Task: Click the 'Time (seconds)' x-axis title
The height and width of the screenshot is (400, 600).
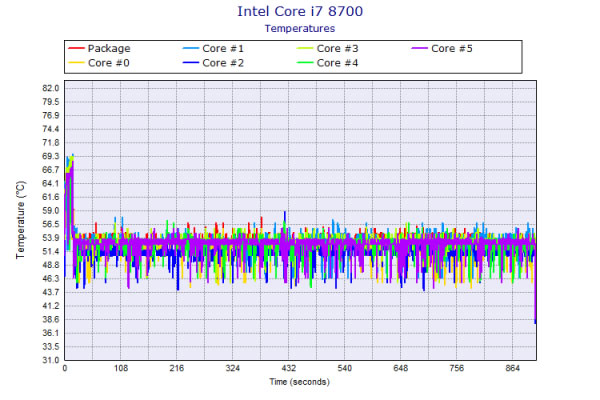Action: pyautogui.click(x=300, y=382)
